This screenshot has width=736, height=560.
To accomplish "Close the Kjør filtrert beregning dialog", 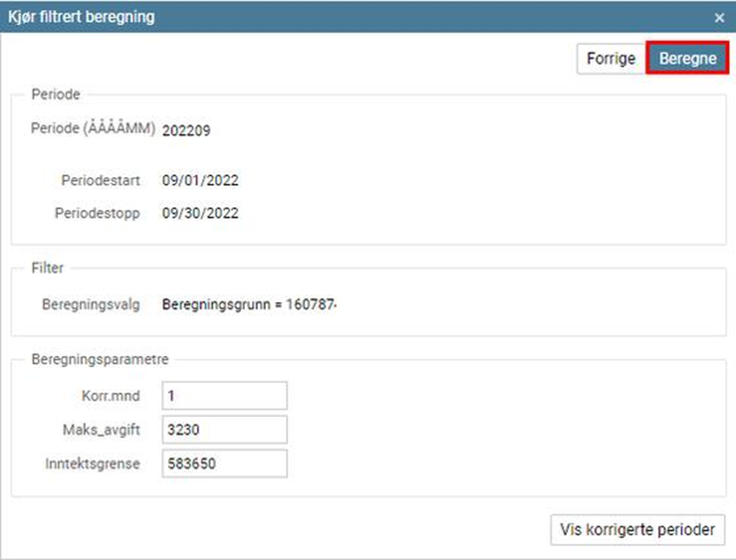I will pyautogui.click(x=719, y=17).
